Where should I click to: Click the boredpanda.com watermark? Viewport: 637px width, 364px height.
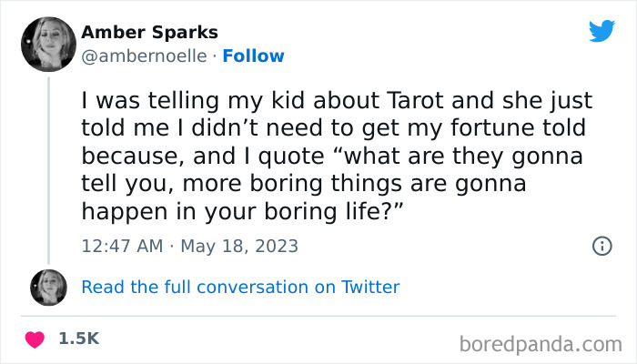click(538, 344)
